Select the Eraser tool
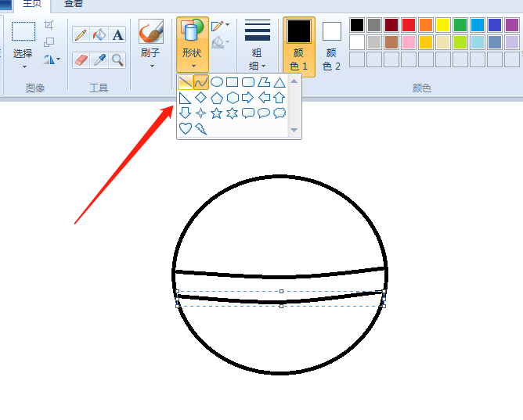The image size is (523, 420). point(81,60)
